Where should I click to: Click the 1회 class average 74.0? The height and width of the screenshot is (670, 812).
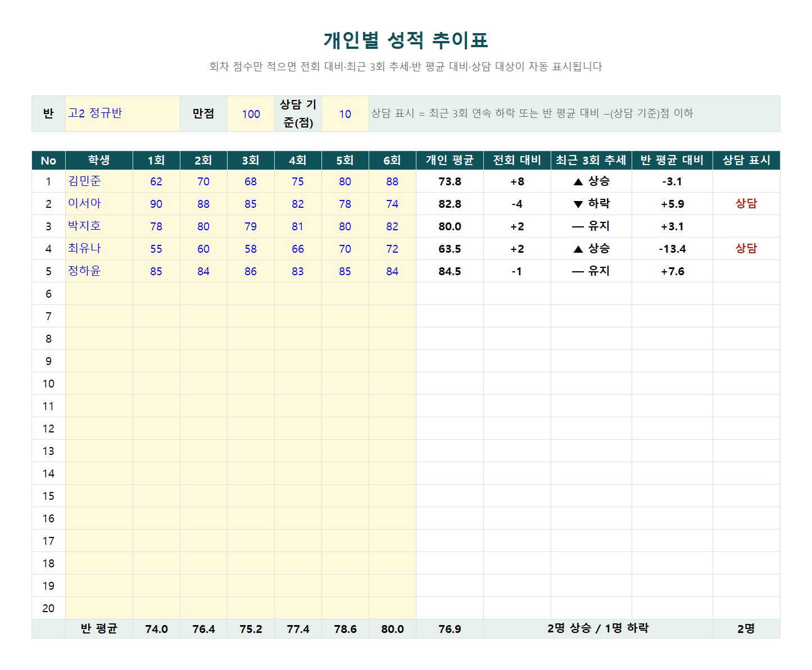point(156,629)
